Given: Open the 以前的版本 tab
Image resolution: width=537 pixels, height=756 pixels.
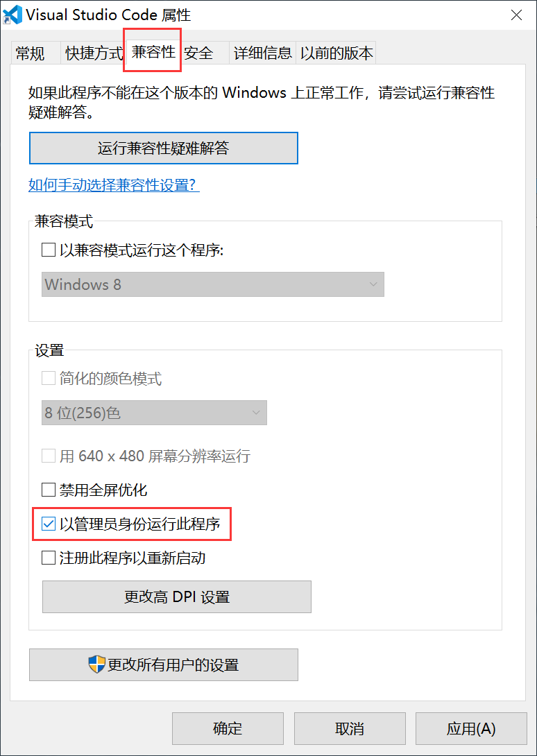Looking at the screenshot, I should (336, 53).
